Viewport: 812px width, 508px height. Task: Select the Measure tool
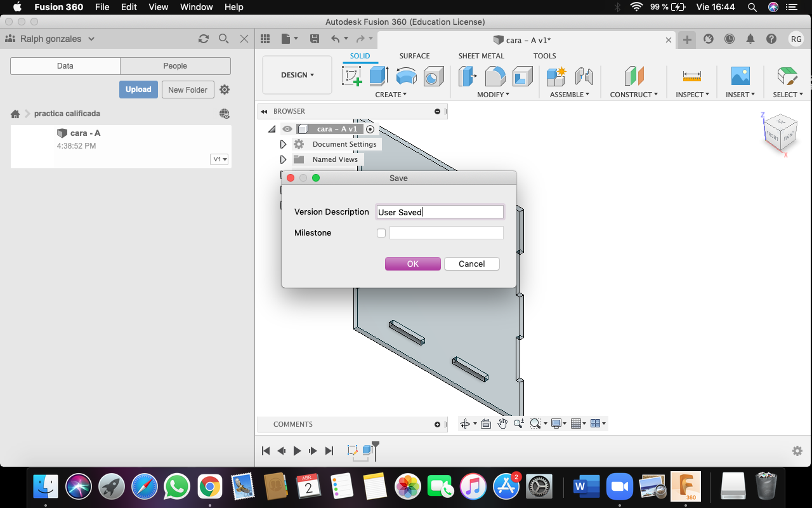point(691,76)
